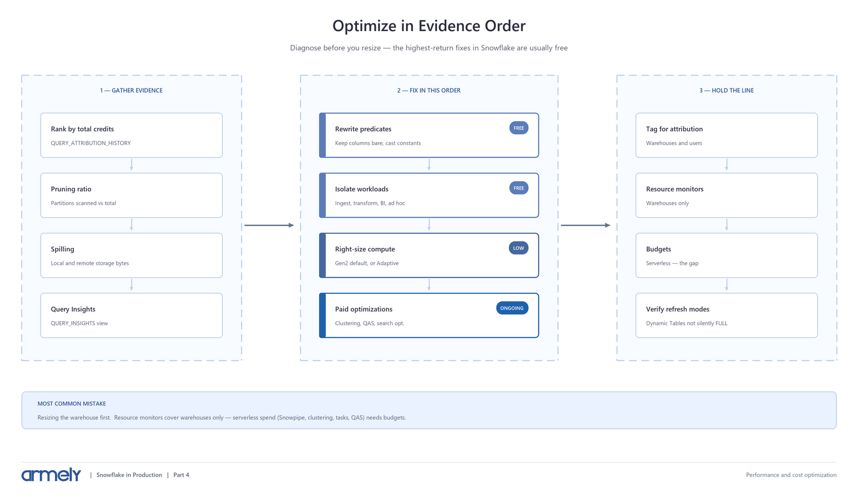Click the Tag for attribution card

(x=727, y=135)
